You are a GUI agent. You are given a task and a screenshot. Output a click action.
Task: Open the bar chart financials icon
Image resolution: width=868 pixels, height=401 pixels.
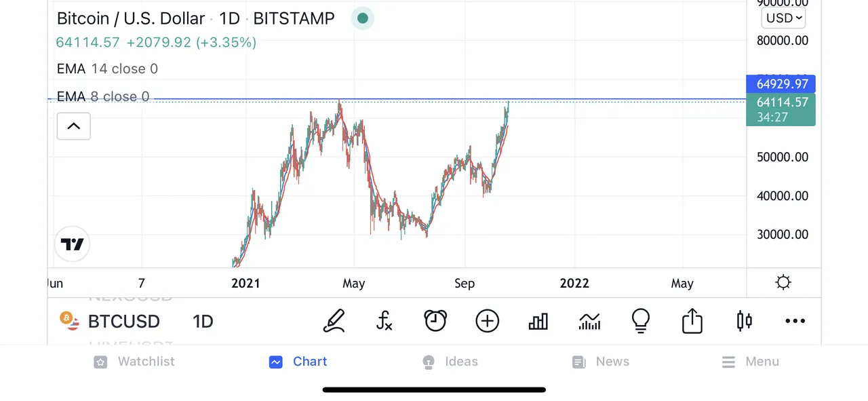click(538, 321)
